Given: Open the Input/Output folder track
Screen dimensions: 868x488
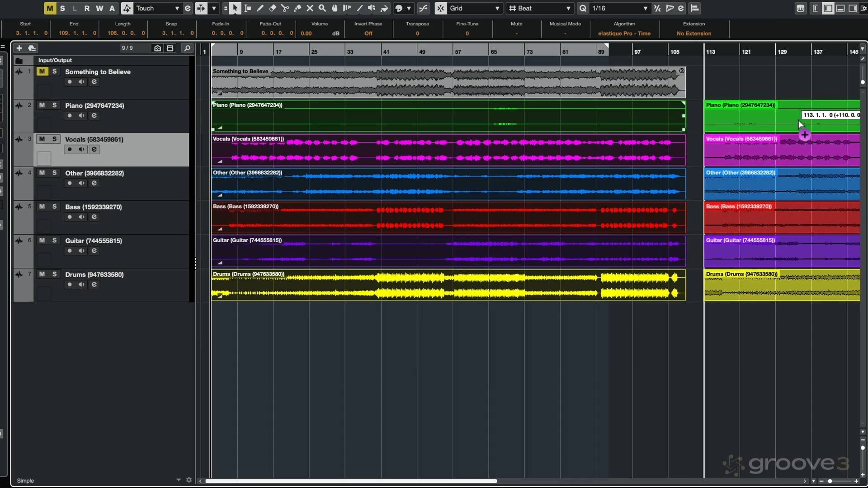Looking at the screenshot, I should point(19,60).
